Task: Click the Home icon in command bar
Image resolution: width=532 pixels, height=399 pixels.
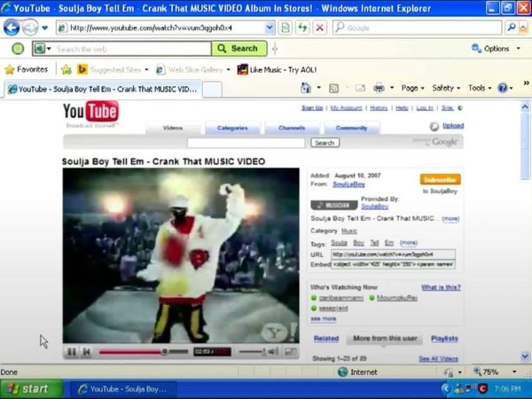Action: click(306, 88)
